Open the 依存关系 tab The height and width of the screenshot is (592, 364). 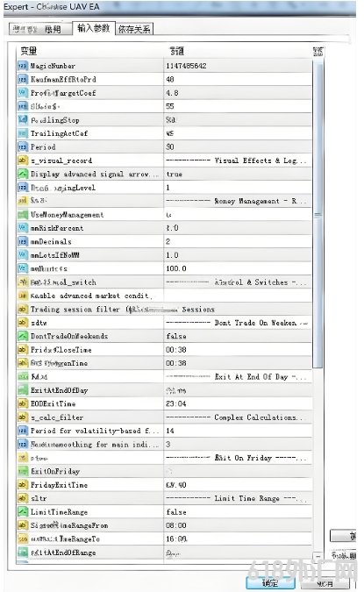[x=134, y=29]
